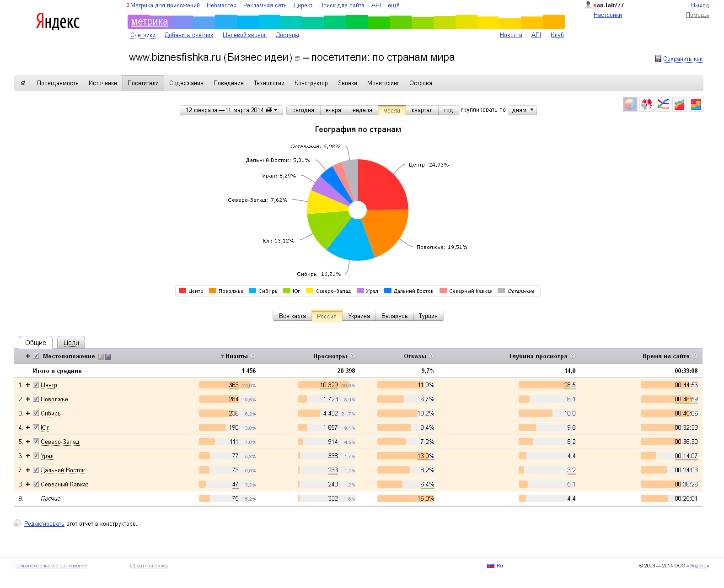Click the help icon next to Отказы
The width and height of the screenshot is (724, 588).
pyautogui.click(x=431, y=356)
